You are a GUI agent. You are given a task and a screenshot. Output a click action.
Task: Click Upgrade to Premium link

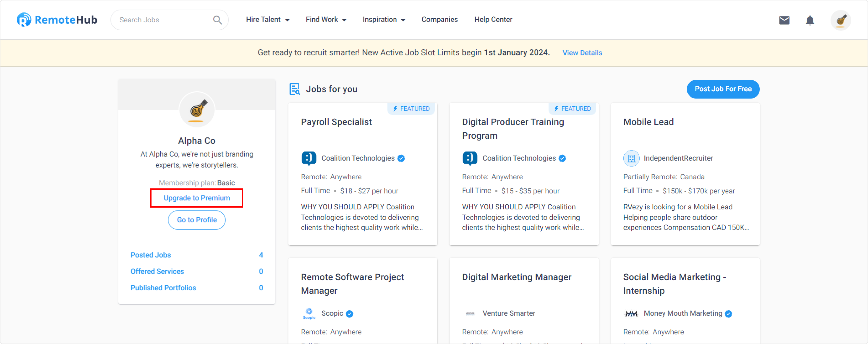(196, 198)
